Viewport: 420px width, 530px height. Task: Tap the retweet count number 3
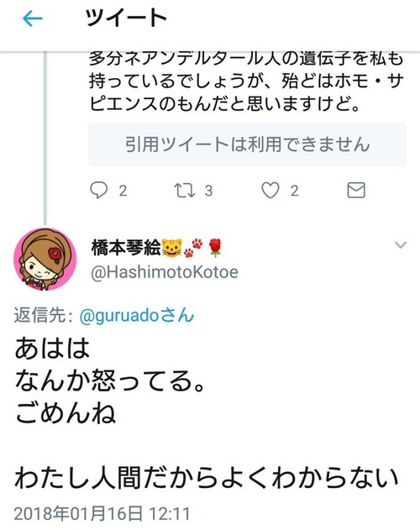point(208,191)
